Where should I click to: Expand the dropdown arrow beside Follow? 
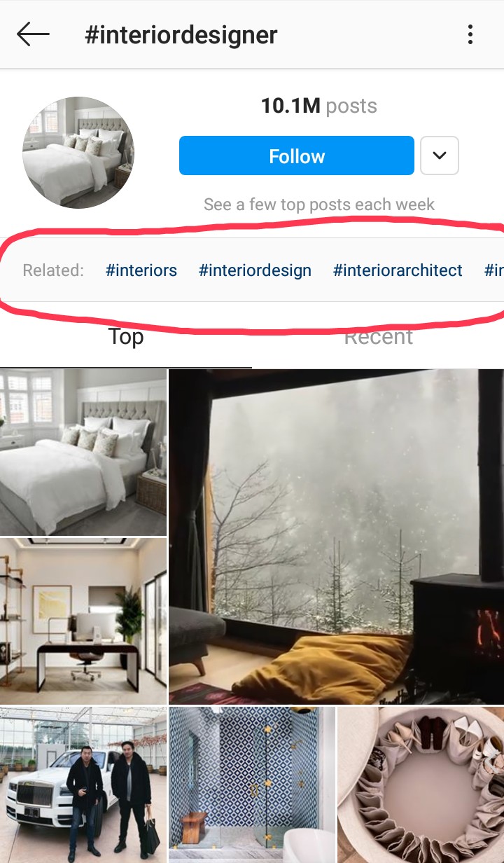click(x=440, y=156)
